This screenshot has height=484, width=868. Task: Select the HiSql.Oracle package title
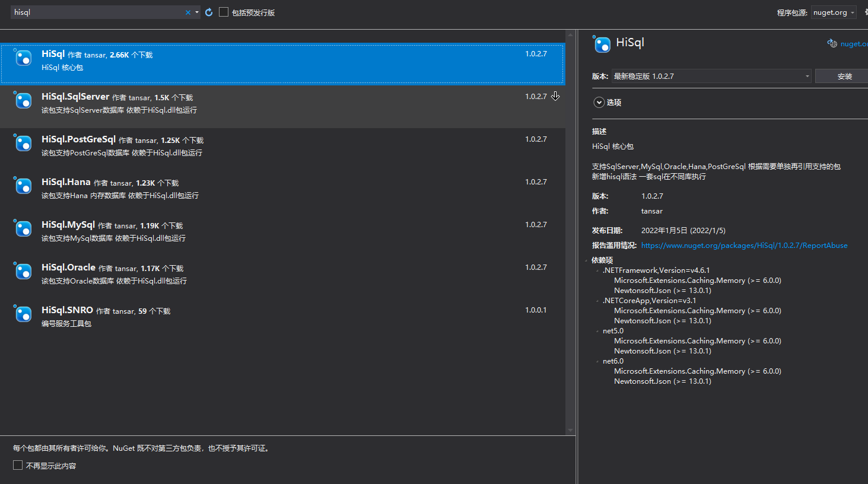(68, 268)
